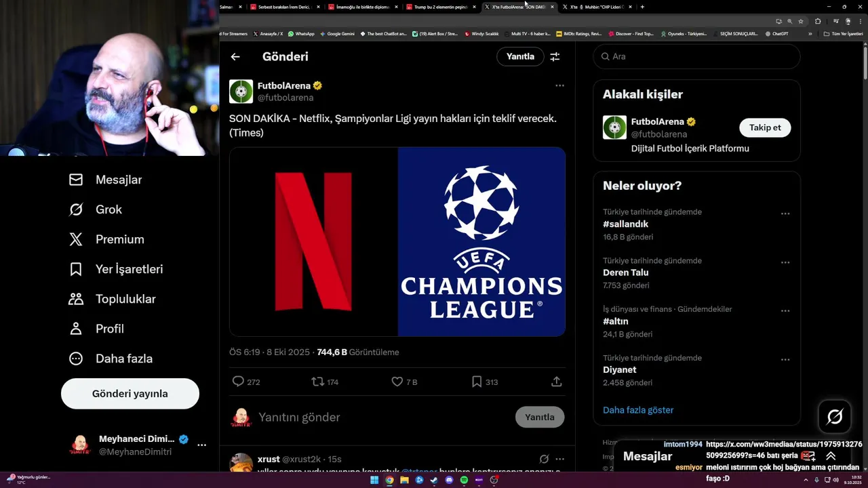Open Grok icon on xrust's reply
Image resolution: width=868 pixels, height=488 pixels.
click(544, 459)
